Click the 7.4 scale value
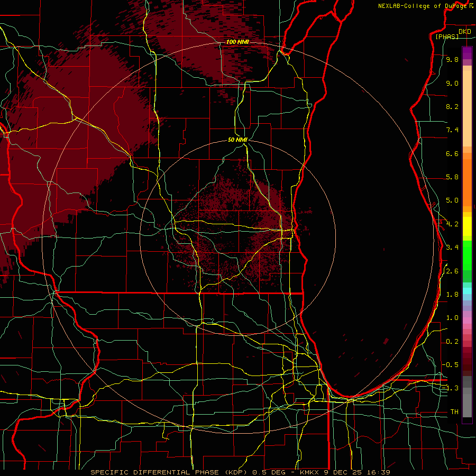Screen dimensions: 476x476 point(452,130)
